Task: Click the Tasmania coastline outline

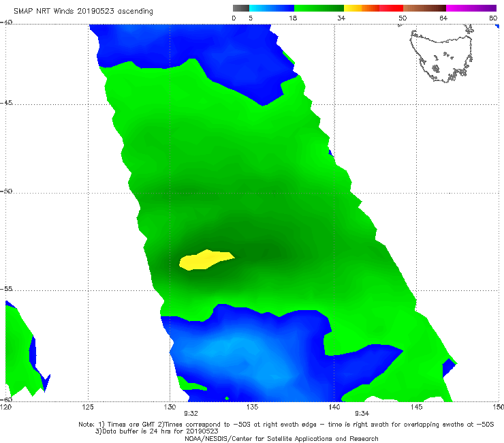Action: pos(441,55)
